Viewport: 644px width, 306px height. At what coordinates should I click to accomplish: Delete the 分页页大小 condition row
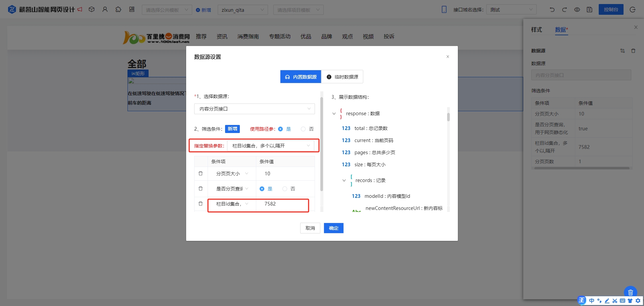201,174
